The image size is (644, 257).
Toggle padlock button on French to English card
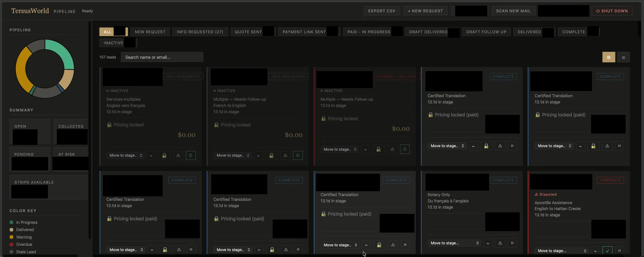[x=271, y=155]
